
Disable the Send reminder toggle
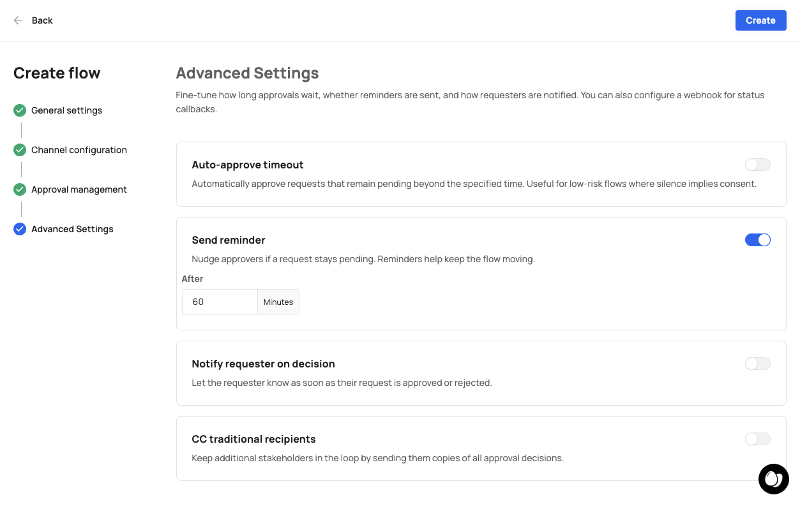click(757, 240)
